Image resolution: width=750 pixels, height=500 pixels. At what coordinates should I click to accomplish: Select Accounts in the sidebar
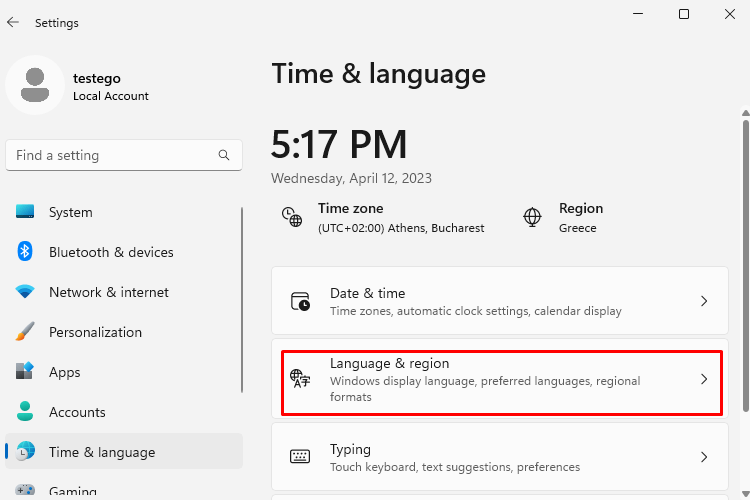[x=123, y=412]
